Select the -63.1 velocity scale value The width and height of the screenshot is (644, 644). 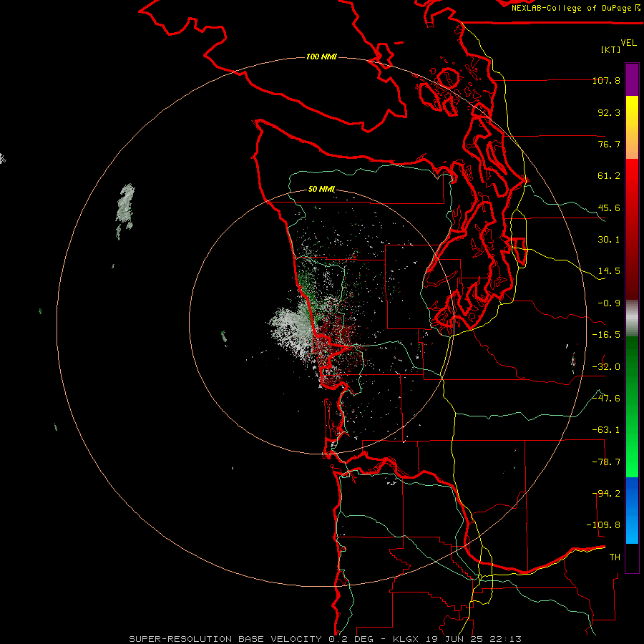(606, 430)
